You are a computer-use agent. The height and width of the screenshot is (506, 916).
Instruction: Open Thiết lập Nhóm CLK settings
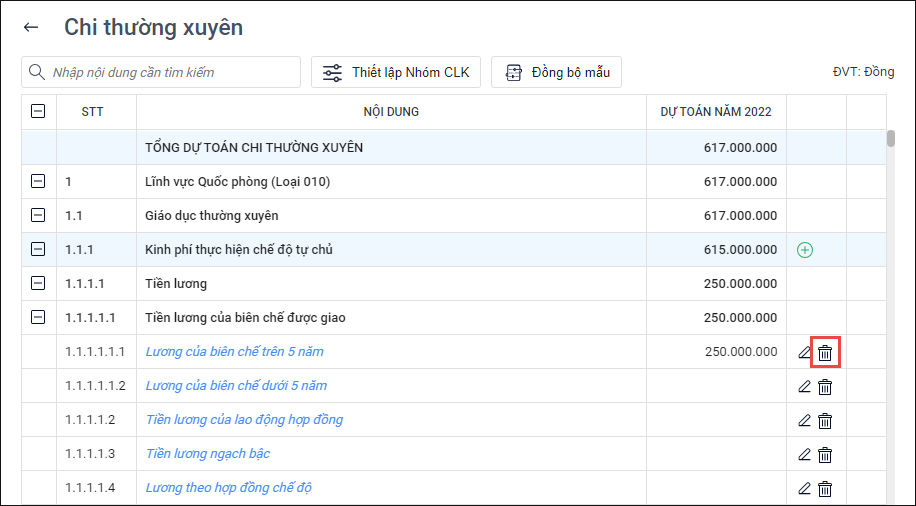point(397,72)
